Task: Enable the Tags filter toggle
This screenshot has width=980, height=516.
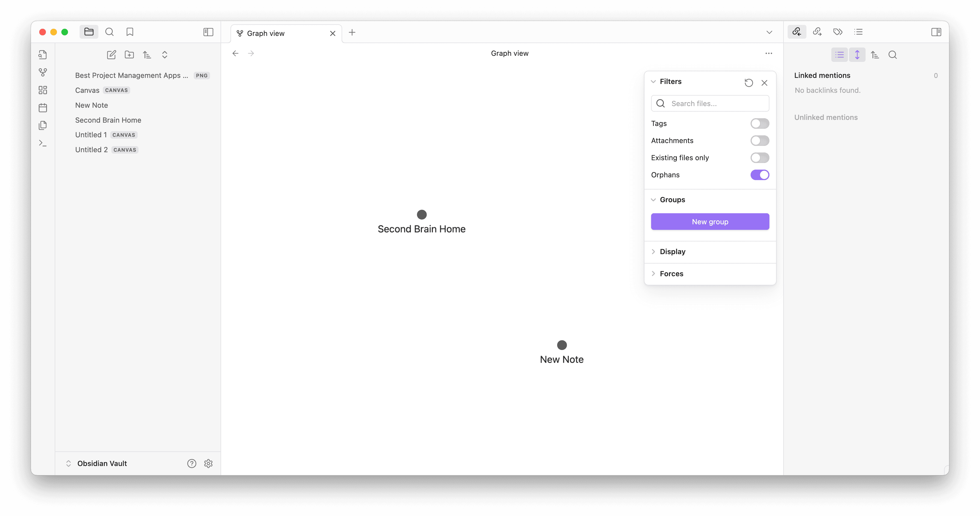Action: tap(759, 123)
